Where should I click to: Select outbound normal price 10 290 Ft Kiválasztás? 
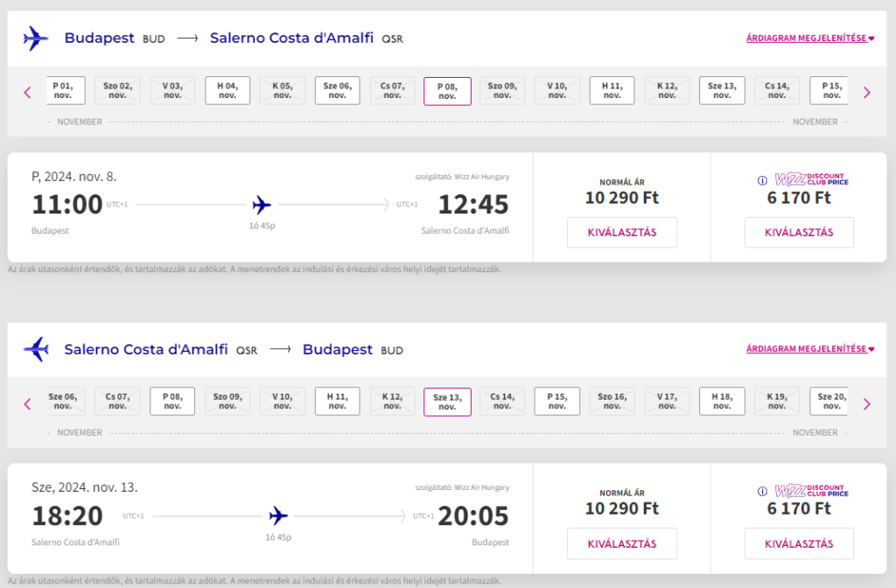point(621,233)
